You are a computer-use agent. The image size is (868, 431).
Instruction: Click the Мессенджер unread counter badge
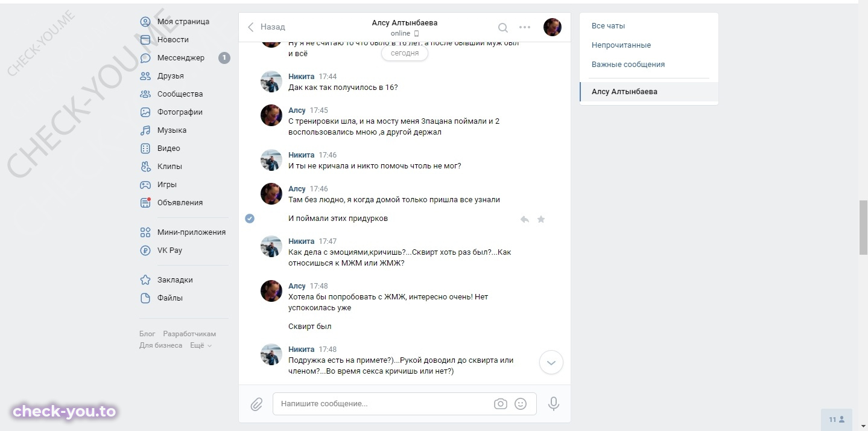224,58
